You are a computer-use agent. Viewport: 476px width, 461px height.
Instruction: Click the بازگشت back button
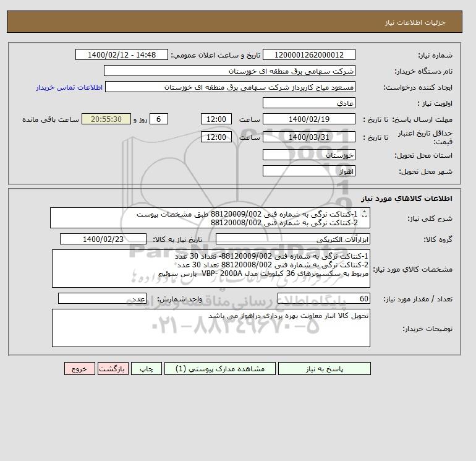pos(113,369)
